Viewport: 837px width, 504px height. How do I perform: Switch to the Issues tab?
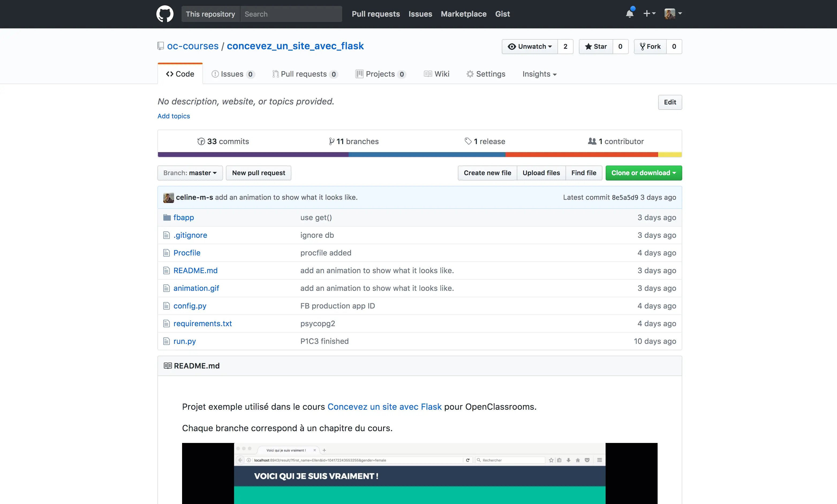tap(233, 74)
